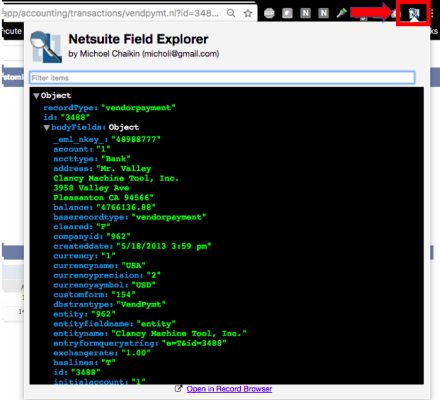The height and width of the screenshot is (400, 440).
Task: Select the "3958 Valley Ave" address line
Action: [91, 188]
